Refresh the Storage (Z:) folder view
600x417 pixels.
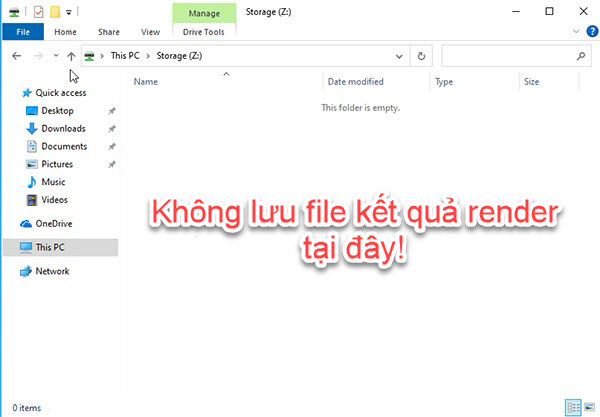422,57
